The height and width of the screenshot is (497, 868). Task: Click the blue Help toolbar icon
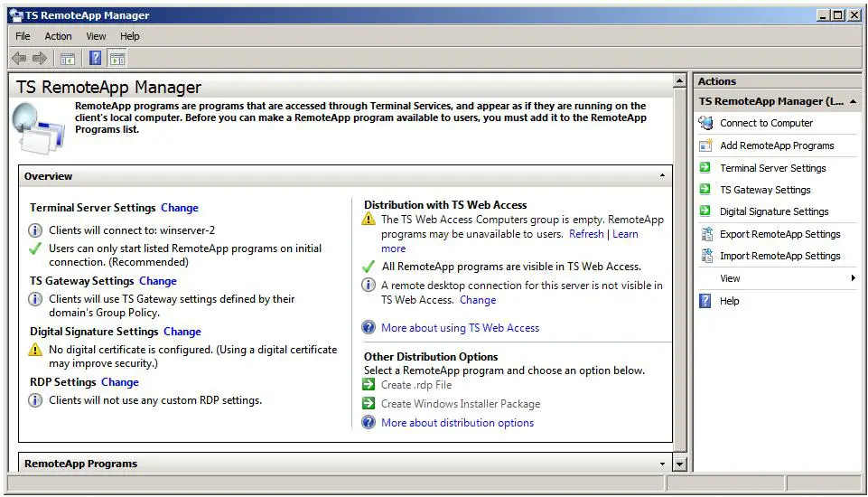point(96,59)
